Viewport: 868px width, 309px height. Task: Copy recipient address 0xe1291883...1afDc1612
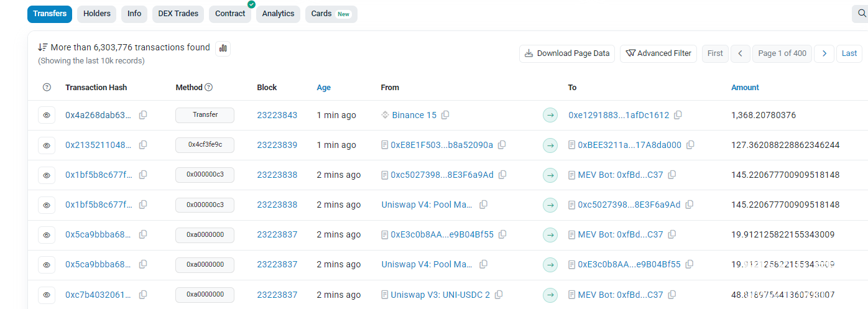[x=678, y=115]
